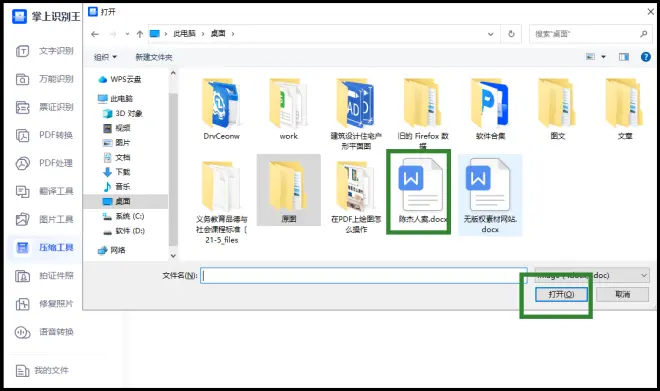The width and height of the screenshot is (660, 391).
Task: Open the file type filter dropdown
Action: click(x=592, y=275)
